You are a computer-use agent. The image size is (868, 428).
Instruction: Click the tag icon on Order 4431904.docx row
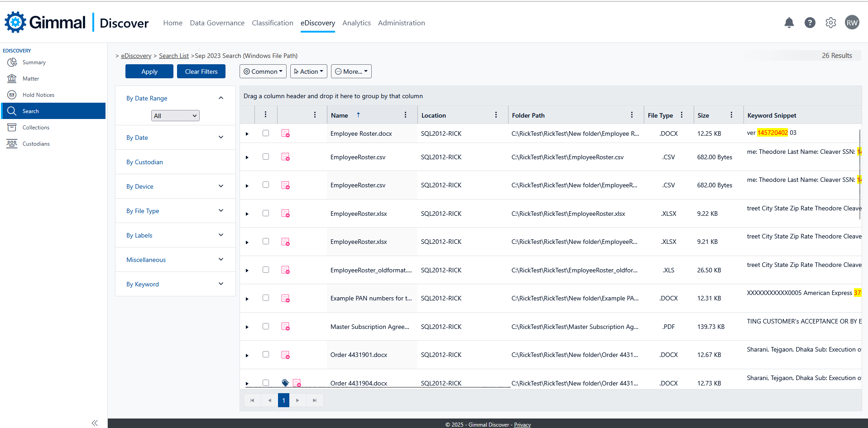pos(285,383)
